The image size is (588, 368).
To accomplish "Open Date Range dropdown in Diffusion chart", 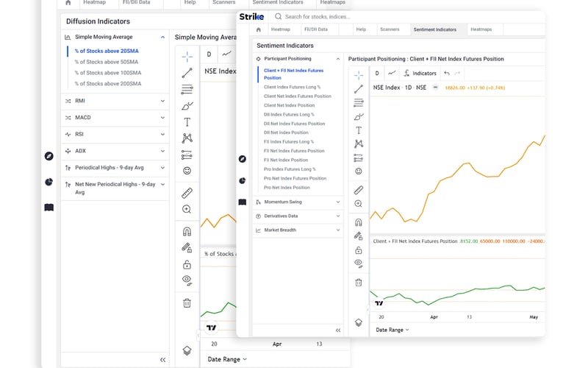I will 227,359.
